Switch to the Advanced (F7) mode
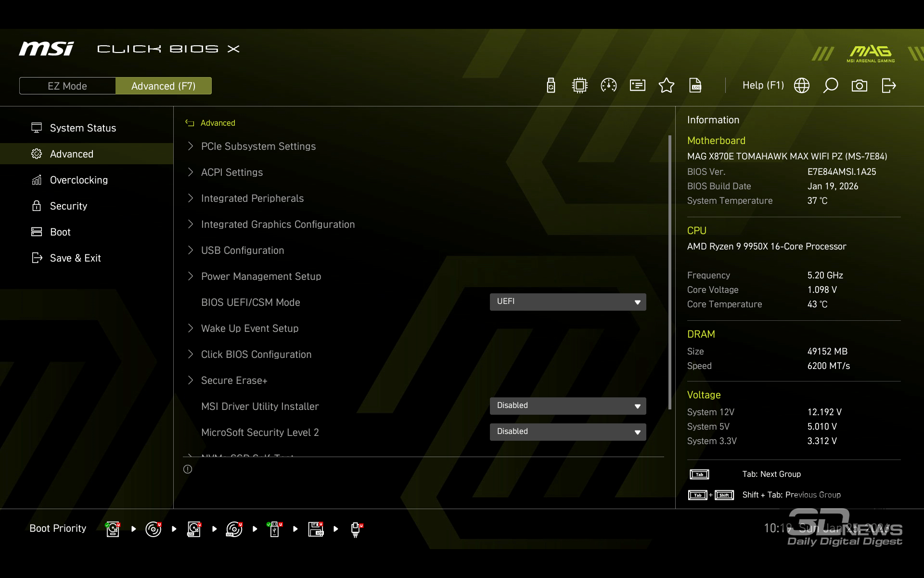The height and width of the screenshot is (578, 924). pyautogui.click(x=164, y=86)
